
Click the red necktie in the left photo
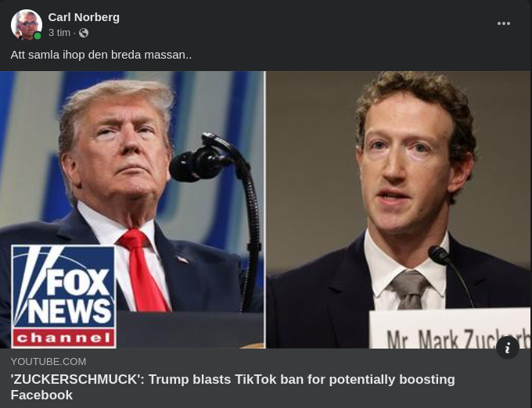[x=144, y=270]
